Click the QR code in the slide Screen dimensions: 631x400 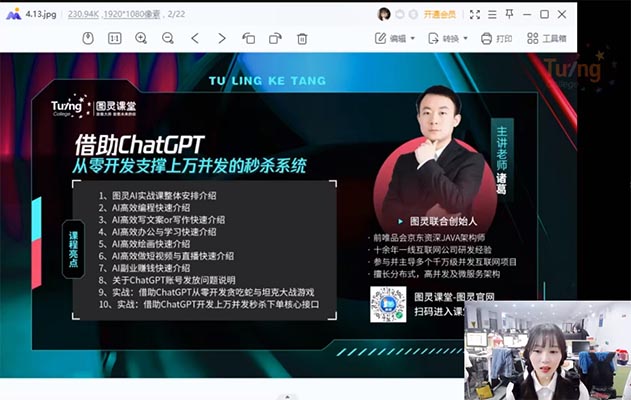(x=388, y=305)
